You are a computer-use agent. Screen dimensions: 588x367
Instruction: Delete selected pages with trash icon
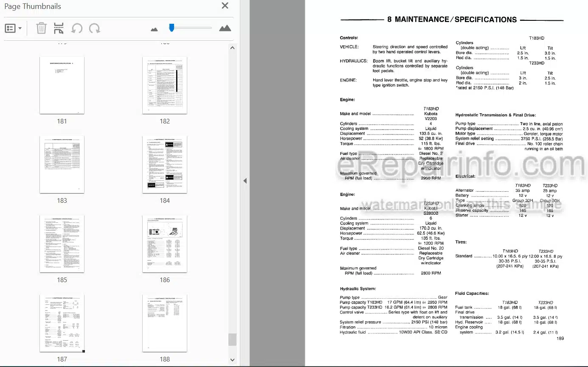pyautogui.click(x=41, y=28)
